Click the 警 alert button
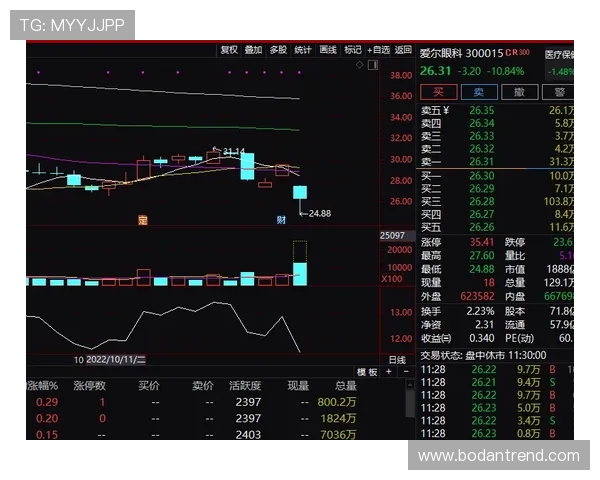Viewport: 600px width, 480px height. click(559, 91)
